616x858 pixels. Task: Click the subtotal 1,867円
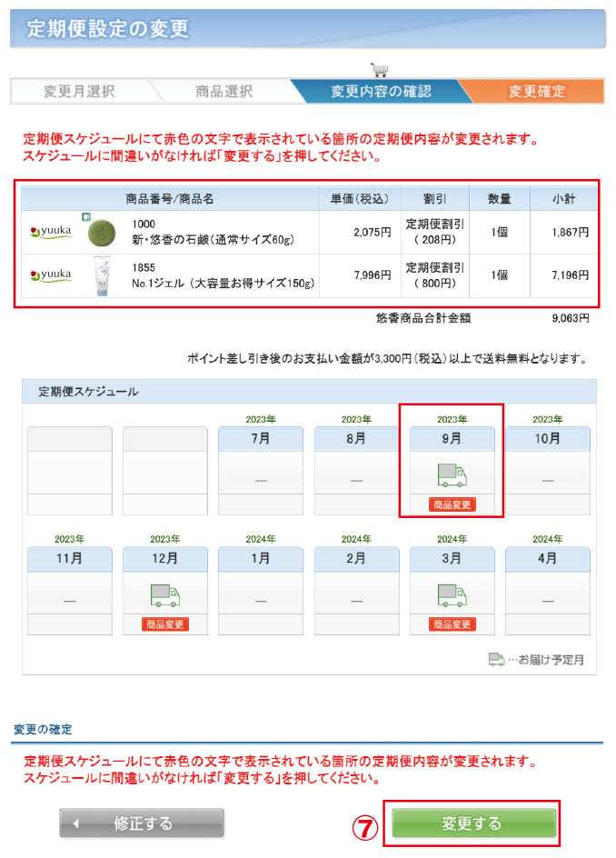[570, 232]
